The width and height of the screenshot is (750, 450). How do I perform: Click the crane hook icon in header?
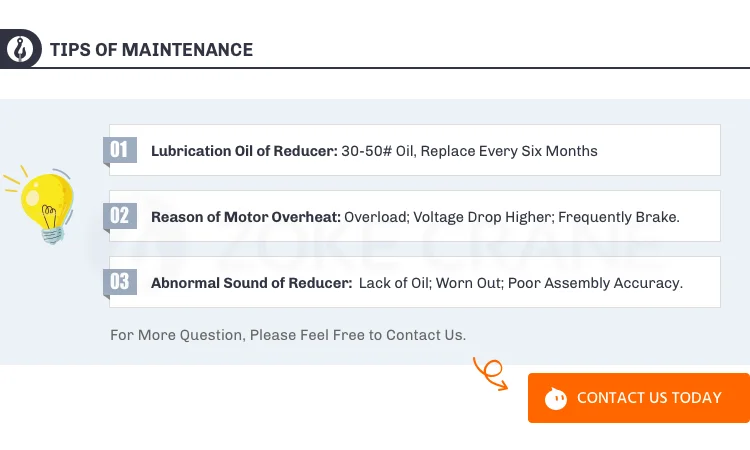click(19, 49)
